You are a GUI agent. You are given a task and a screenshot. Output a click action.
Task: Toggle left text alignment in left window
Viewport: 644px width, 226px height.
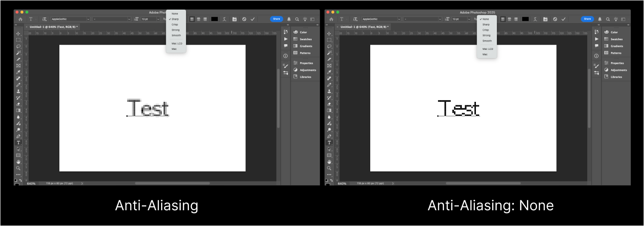(192, 19)
